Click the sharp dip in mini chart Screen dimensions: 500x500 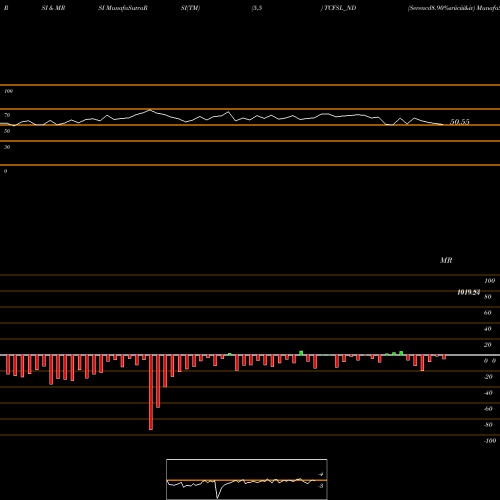[x=218, y=497]
